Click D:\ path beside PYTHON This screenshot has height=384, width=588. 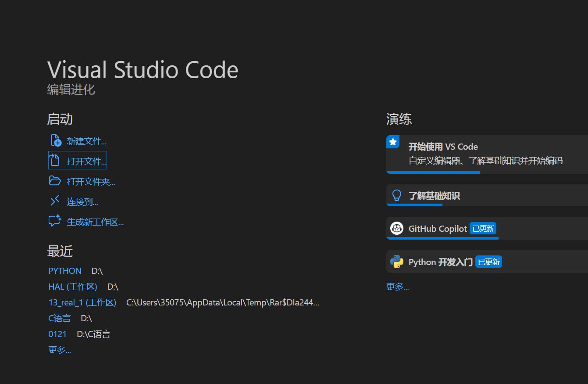coord(97,271)
